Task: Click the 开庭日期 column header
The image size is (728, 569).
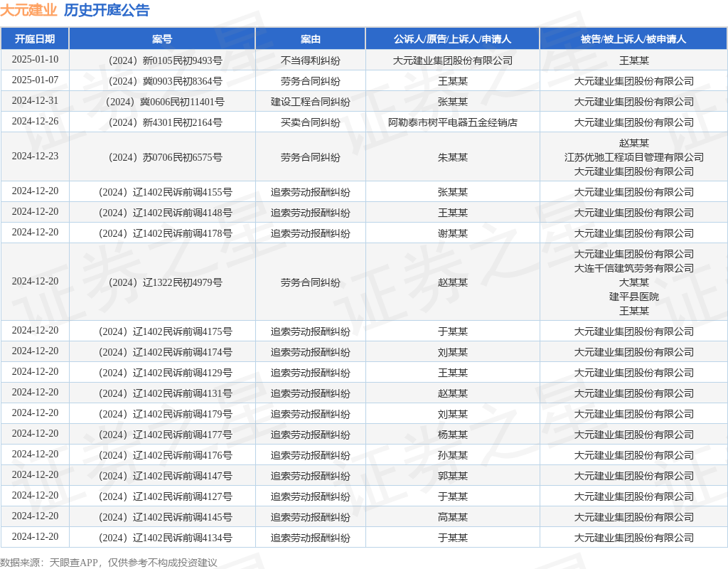Action: pos(35,39)
